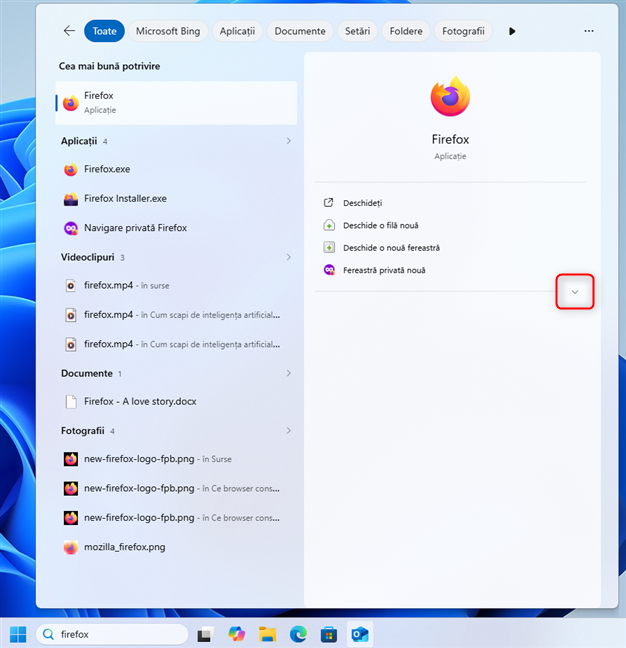Open File Explorer from taskbar
This screenshot has height=648, width=626.
click(267, 634)
